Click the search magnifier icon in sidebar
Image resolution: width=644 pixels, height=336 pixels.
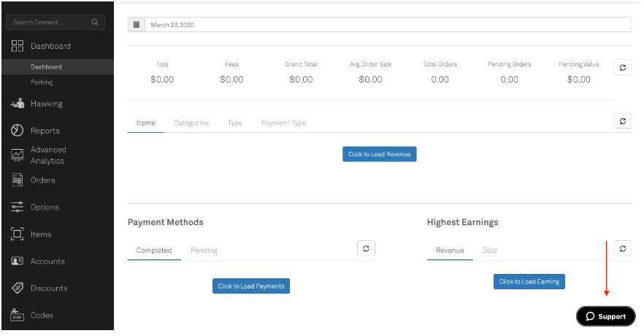coord(95,23)
